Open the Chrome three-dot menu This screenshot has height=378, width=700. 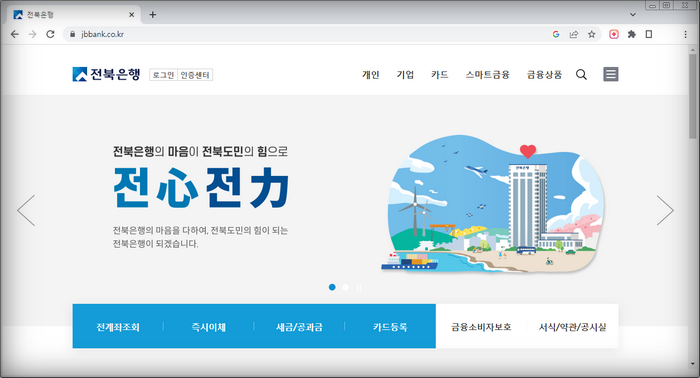click(685, 34)
